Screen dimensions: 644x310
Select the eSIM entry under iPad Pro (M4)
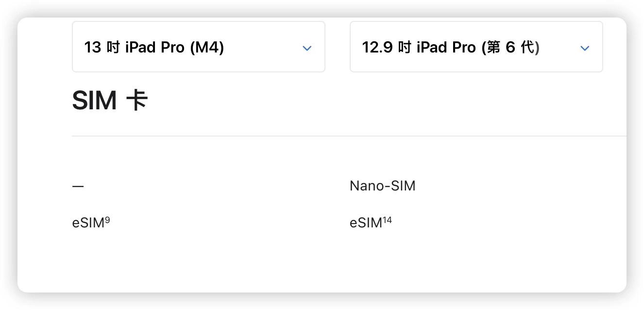pyautogui.click(x=90, y=222)
